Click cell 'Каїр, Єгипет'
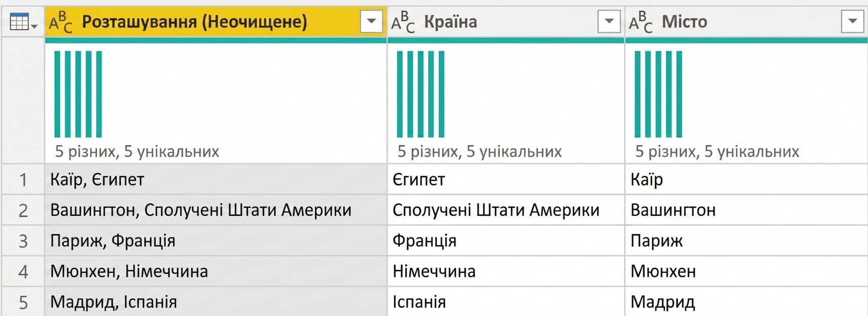 coord(216,179)
